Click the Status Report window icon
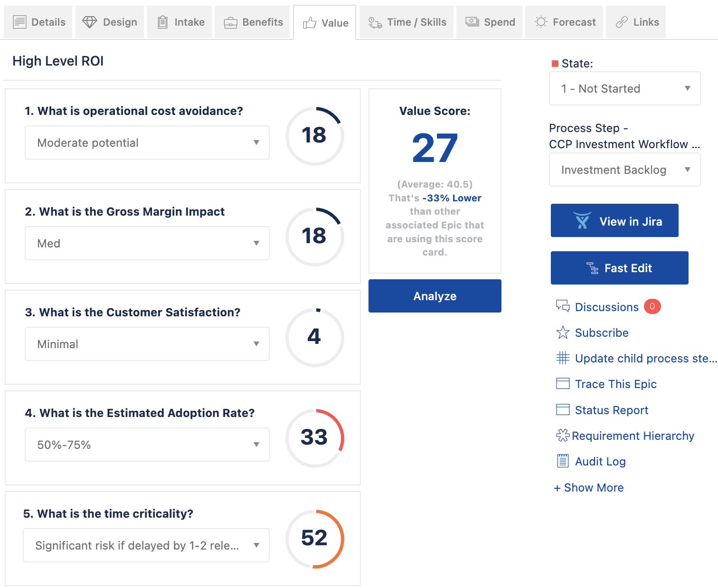 [563, 410]
